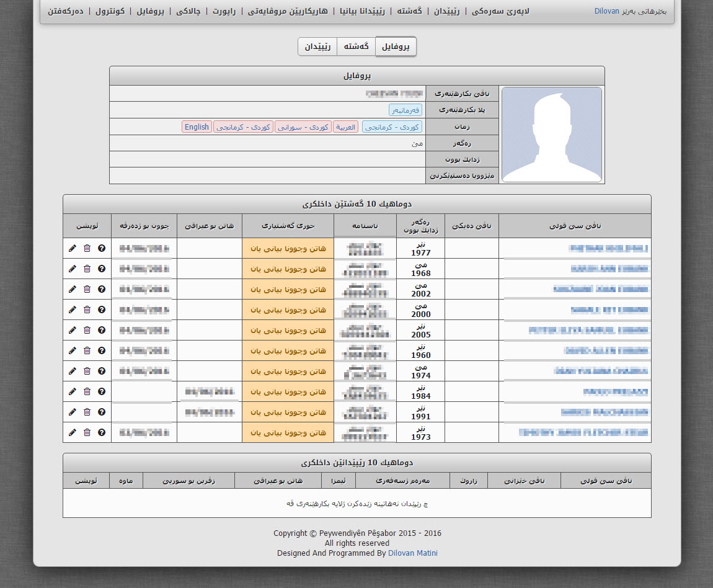The image size is (713, 588).
Task: Show details for the entry born 2002
Action: click(x=102, y=289)
